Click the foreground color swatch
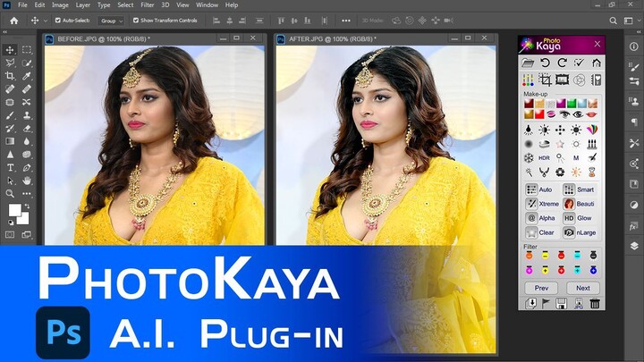The image size is (644, 362). 15,210
